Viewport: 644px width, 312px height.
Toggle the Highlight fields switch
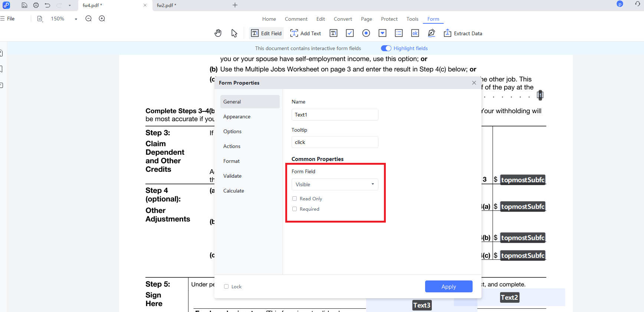pos(386,48)
